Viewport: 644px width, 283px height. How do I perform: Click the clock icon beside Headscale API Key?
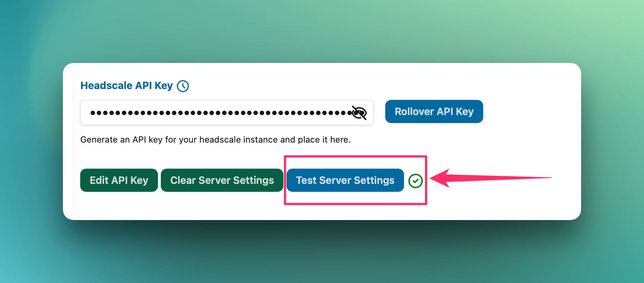[183, 86]
